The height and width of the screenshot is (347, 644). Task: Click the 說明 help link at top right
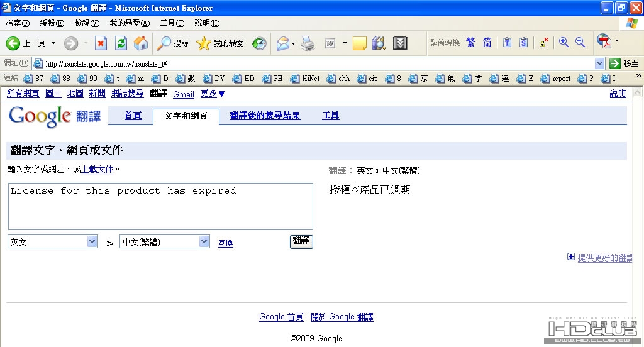point(618,94)
